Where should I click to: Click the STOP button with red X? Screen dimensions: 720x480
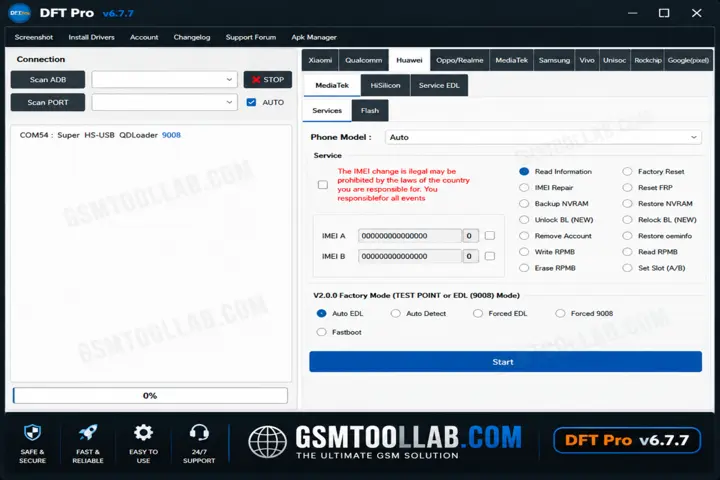tap(268, 79)
